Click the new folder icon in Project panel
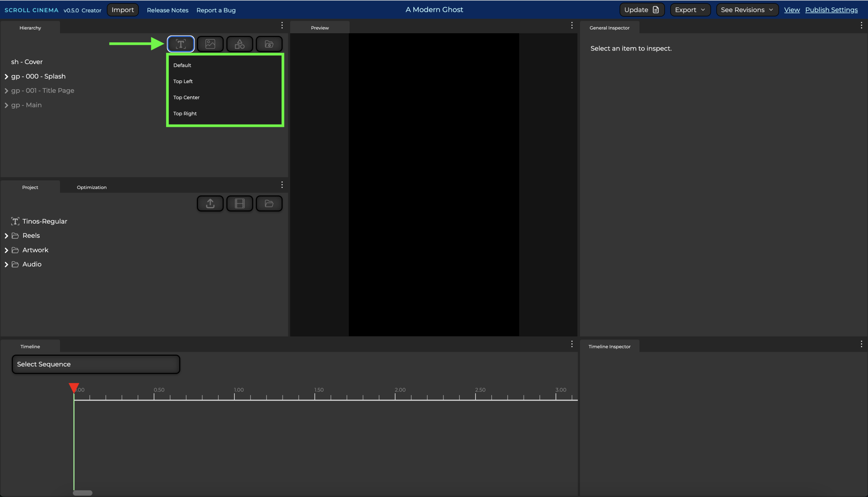 [x=269, y=204]
